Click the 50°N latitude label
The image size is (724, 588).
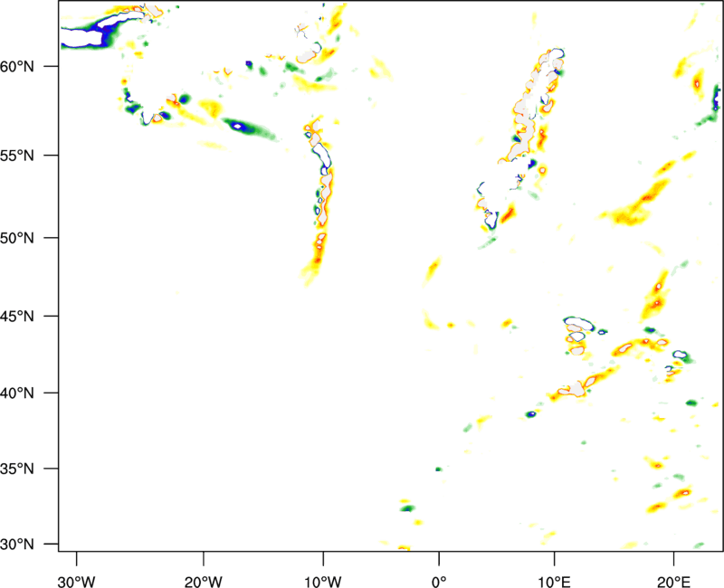pos(17,238)
